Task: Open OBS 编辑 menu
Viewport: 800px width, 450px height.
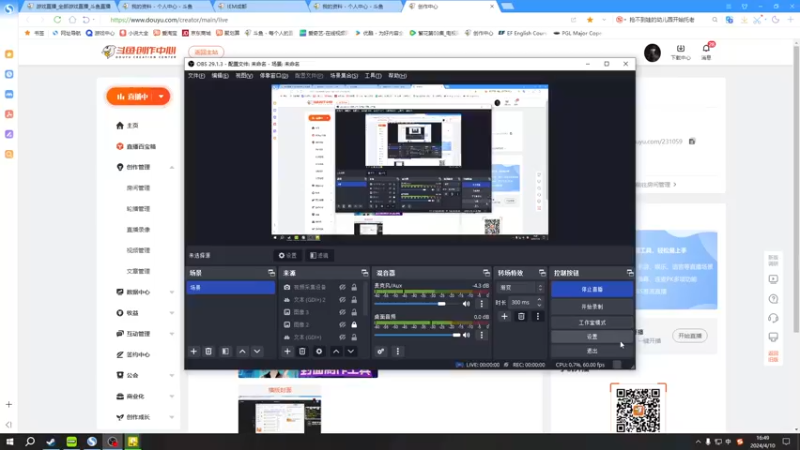Action: (x=220, y=76)
